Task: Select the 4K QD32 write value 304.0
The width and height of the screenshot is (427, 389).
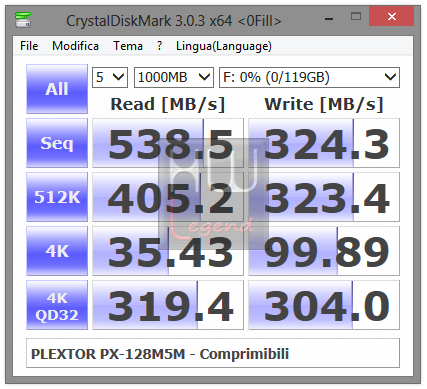Action: pos(324,305)
